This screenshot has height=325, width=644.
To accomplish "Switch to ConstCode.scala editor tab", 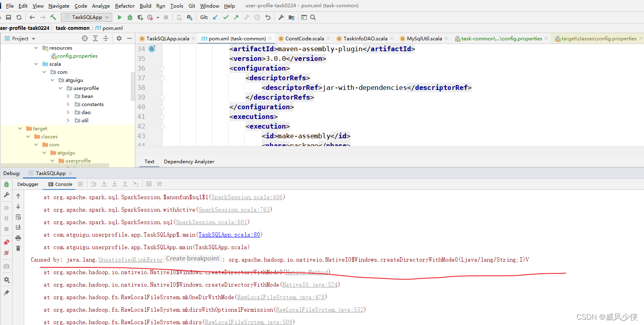I will [304, 39].
